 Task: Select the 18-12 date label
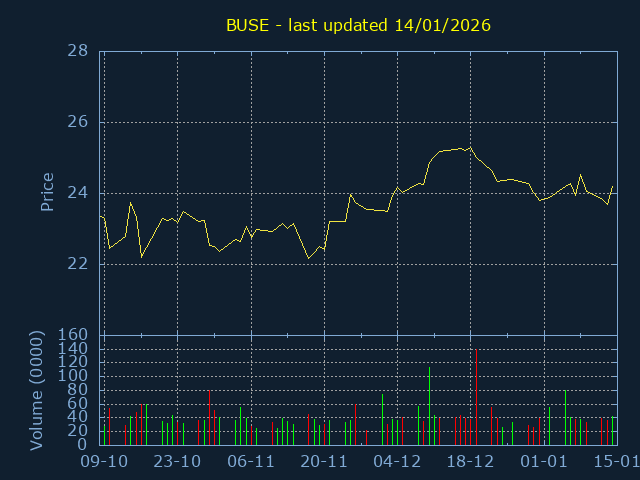(x=470, y=461)
